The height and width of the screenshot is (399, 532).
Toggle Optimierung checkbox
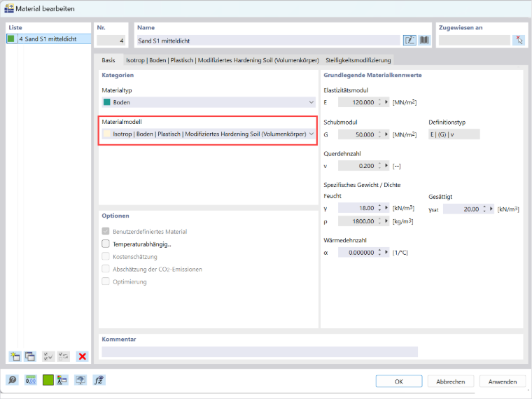[106, 281]
